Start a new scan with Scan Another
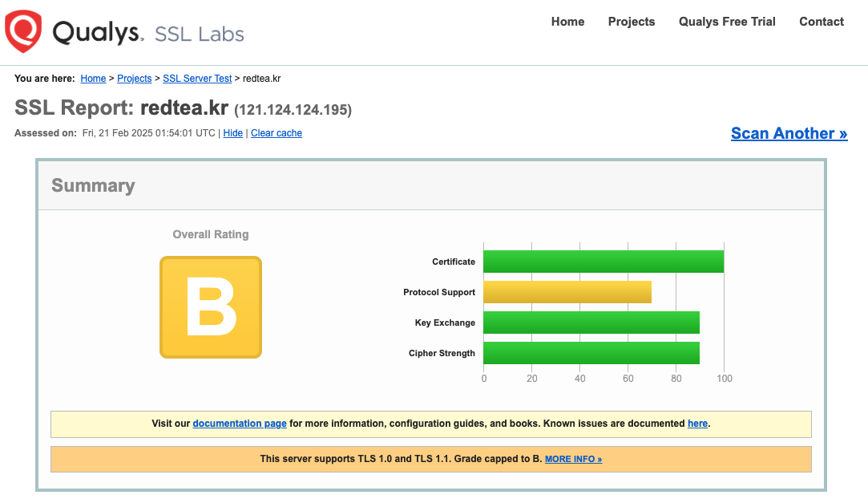Image resolution: width=868 pixels, height=503 pixels. click(789, 133)
